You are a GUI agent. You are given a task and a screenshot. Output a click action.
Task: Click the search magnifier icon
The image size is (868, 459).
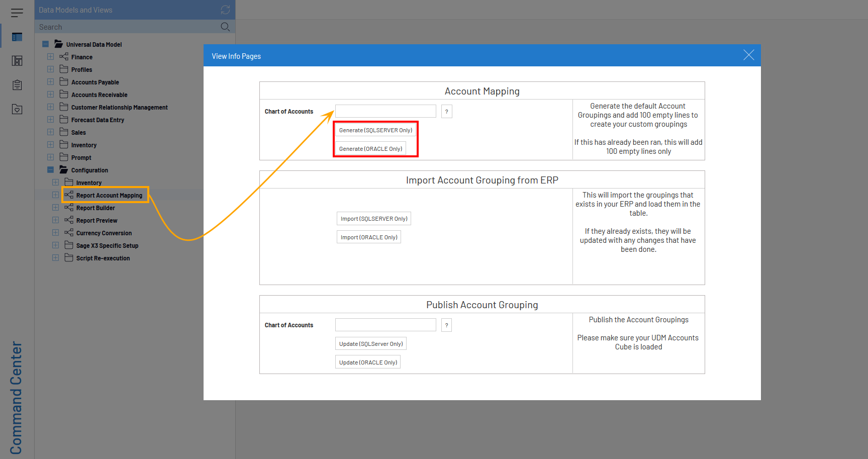pos(225,27)
